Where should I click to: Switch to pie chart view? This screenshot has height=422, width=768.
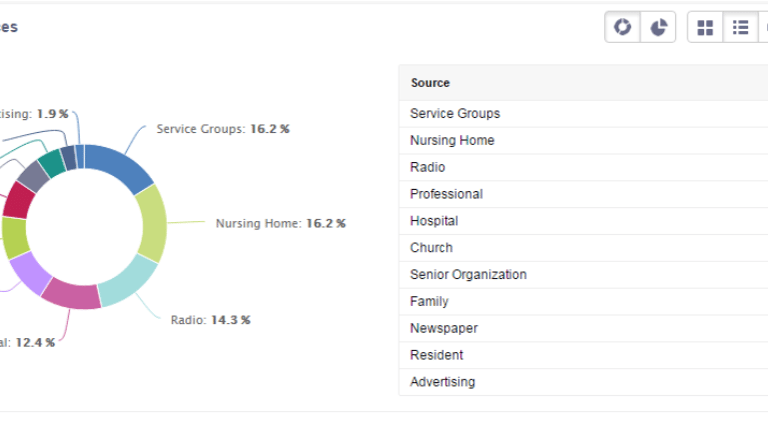point(658,27)
